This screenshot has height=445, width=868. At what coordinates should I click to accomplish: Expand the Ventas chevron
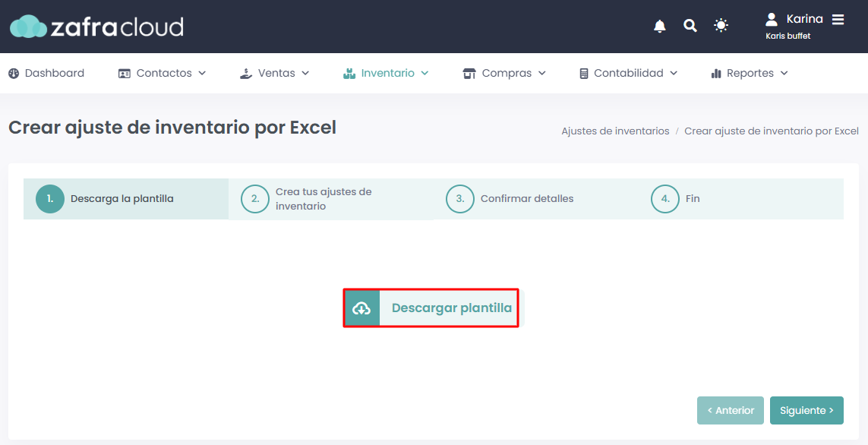(305, 73)
